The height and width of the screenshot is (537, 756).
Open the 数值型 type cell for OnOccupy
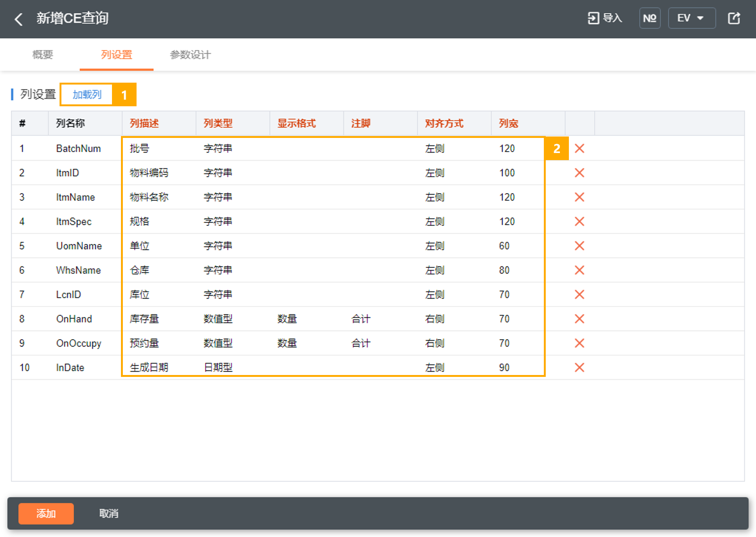click(233, 343)
